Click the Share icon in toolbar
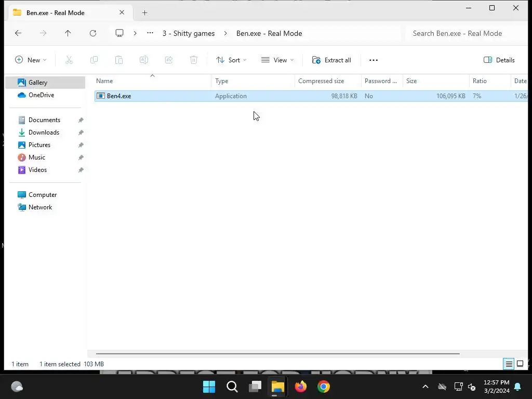Viewport: 532px width, 399px height. (169, 60)
